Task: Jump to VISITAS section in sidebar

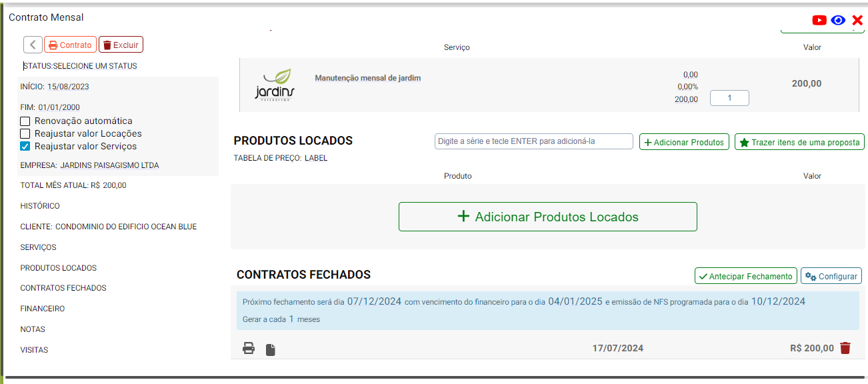Action: (34, 350)
